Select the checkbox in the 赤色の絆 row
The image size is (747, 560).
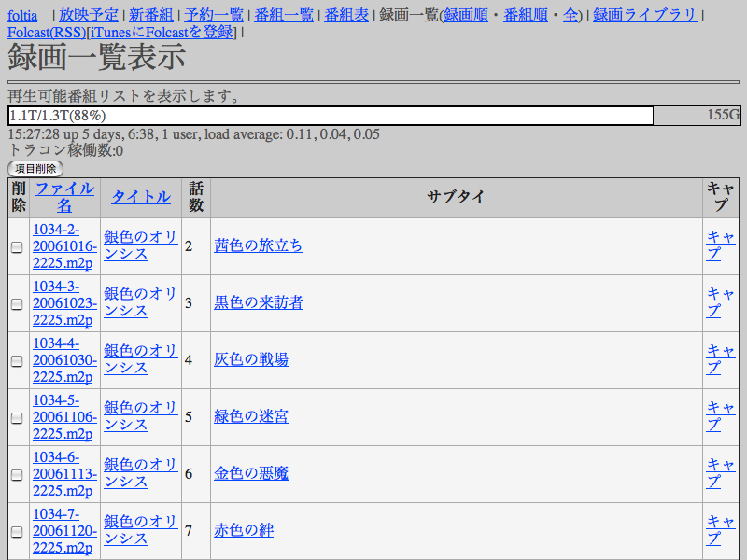pyautogui.click(x=17, y=532)
